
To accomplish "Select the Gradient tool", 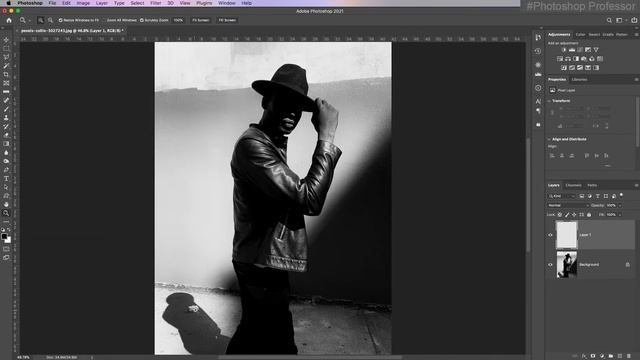I will 6,144.
